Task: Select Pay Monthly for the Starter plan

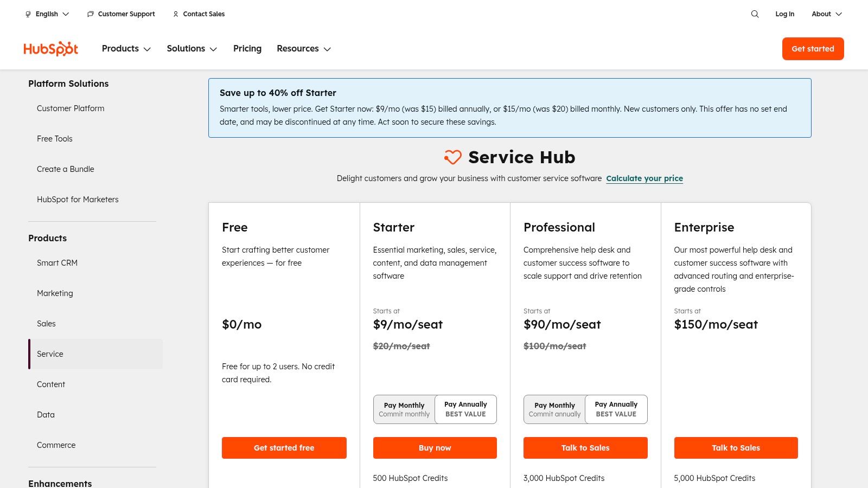Action: point(404,409)
